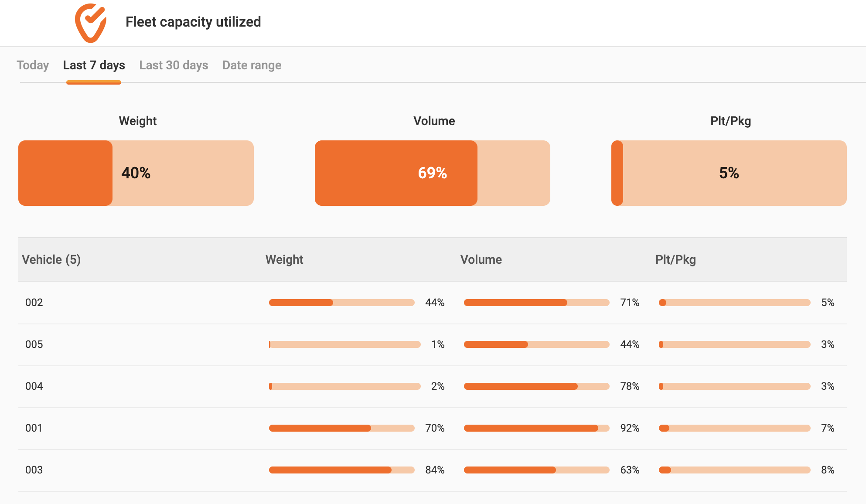
Task: Click the 5% Plt/Pkg summary bar
Action: pyautogui.click(x=729, y=173)
